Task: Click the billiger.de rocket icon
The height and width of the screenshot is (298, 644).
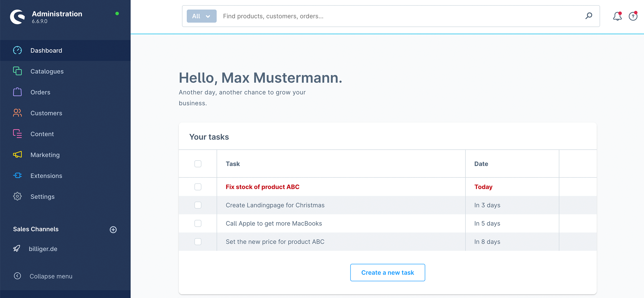Action: pos(17,249)
